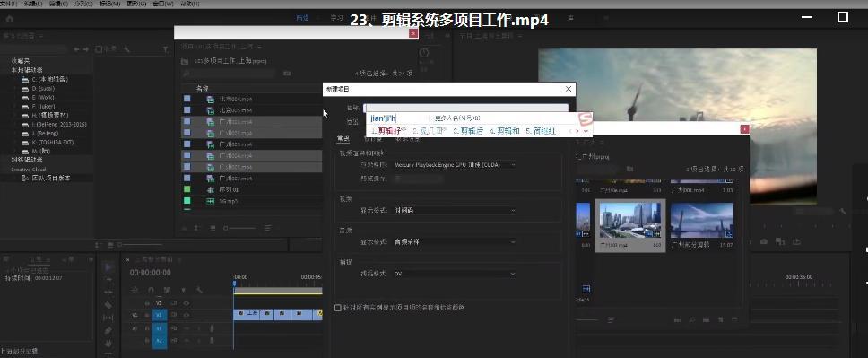This screenshot has height=358, width=868.
Task: Go forward in Media Browser navigation
Action: click(86, 49)
